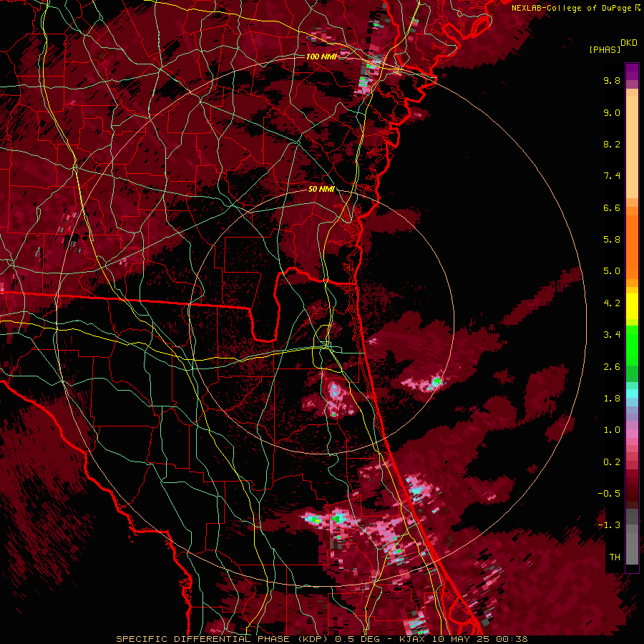Pick the bright green color bar segment near 3.4
The image size is (644, 644).
click(x=632, y=346)
